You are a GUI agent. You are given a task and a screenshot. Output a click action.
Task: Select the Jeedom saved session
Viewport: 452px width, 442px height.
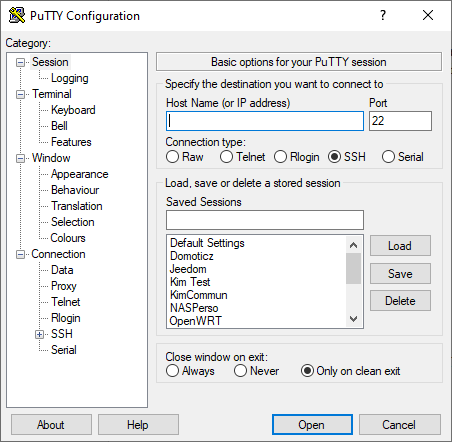[188, 269]
